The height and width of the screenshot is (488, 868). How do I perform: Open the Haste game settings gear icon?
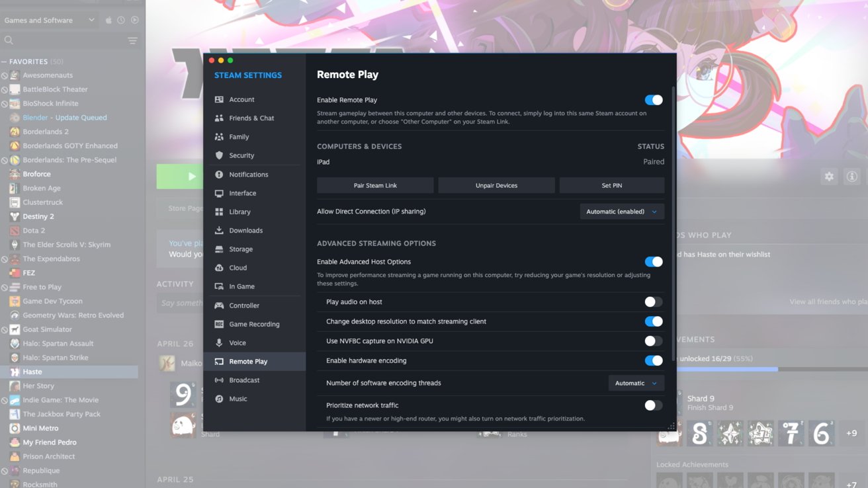[x=829, y=177]
